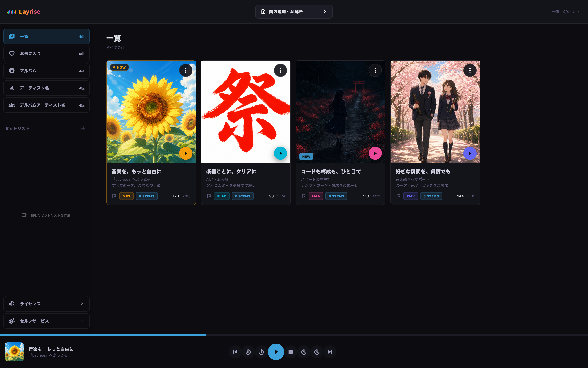Click title コードも構成も、ひと目で
588x368 pixels.
[331, 172]
